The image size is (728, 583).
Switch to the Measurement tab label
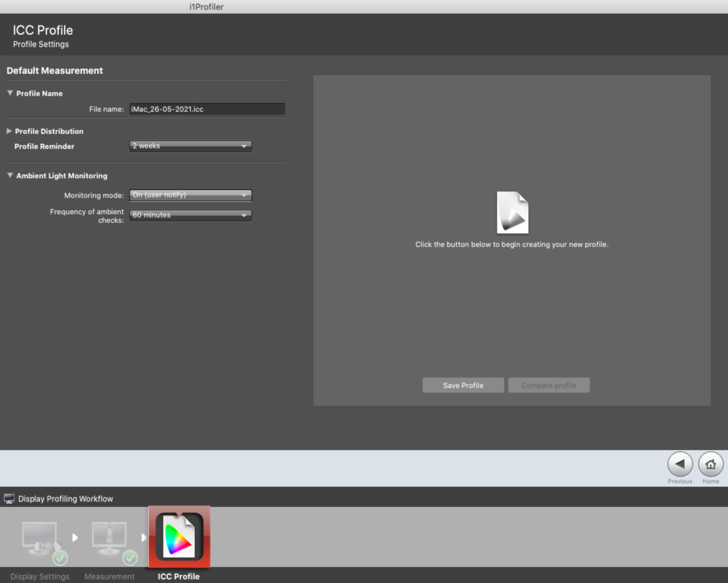click(x=109, y=576)
